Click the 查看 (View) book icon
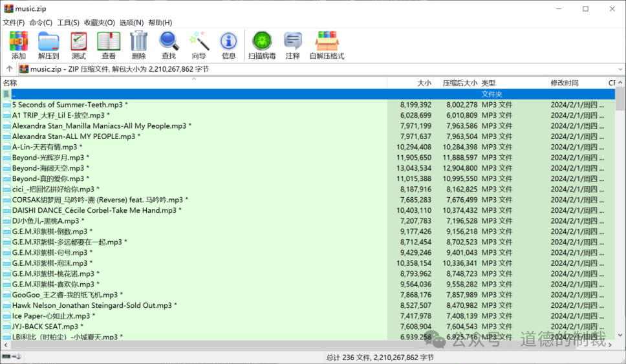626x364 pixels. (x=109, y=41)
